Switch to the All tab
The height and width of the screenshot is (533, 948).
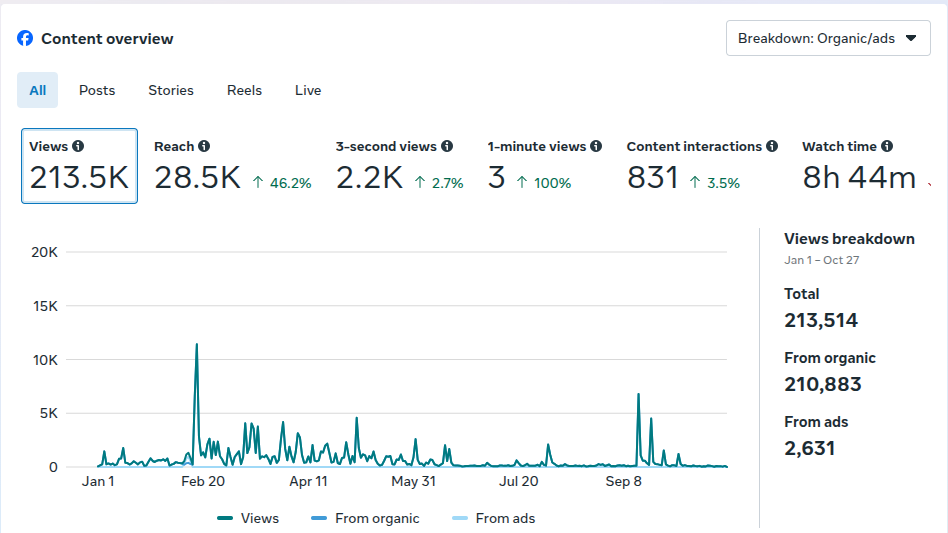(x=38, y=90)
